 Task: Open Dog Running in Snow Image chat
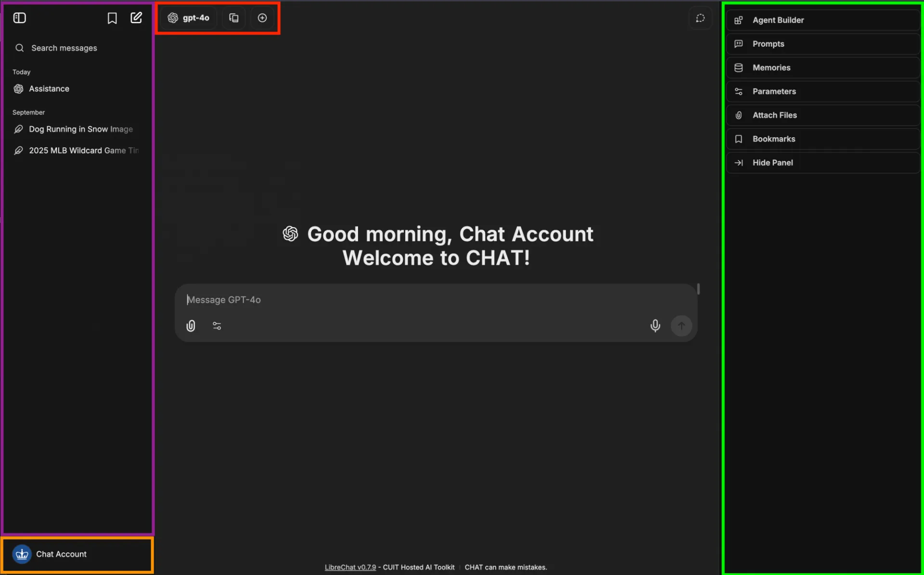[77, 129]
